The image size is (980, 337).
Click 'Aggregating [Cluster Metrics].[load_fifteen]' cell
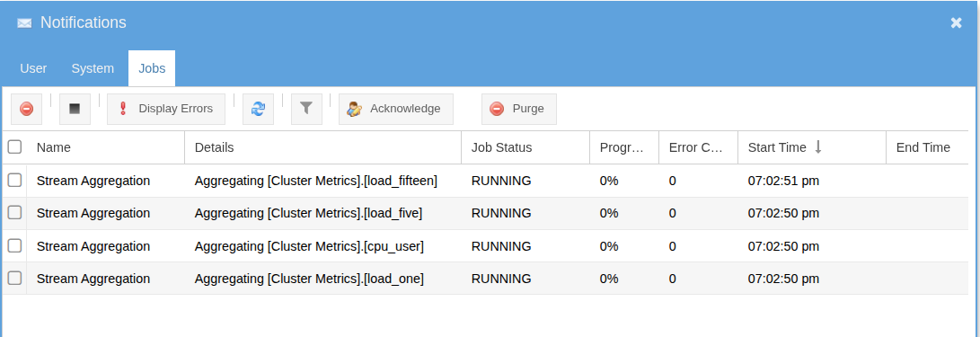[315, 181]
